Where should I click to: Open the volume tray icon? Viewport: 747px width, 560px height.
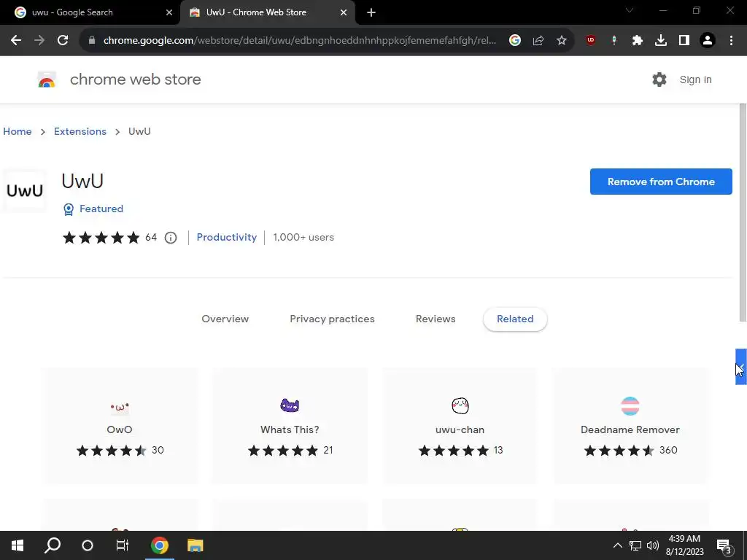(653, 545)
